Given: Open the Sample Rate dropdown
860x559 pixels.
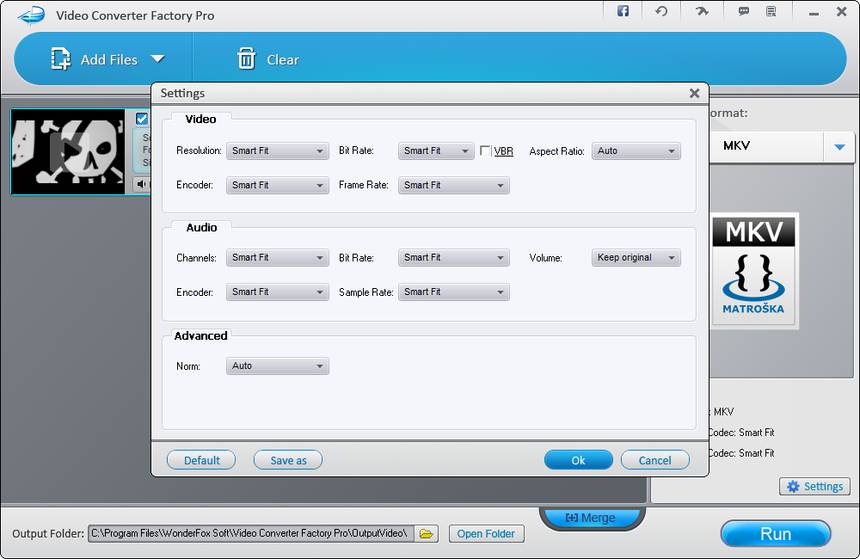Looking at the screenshot, I should pos(454,292).
